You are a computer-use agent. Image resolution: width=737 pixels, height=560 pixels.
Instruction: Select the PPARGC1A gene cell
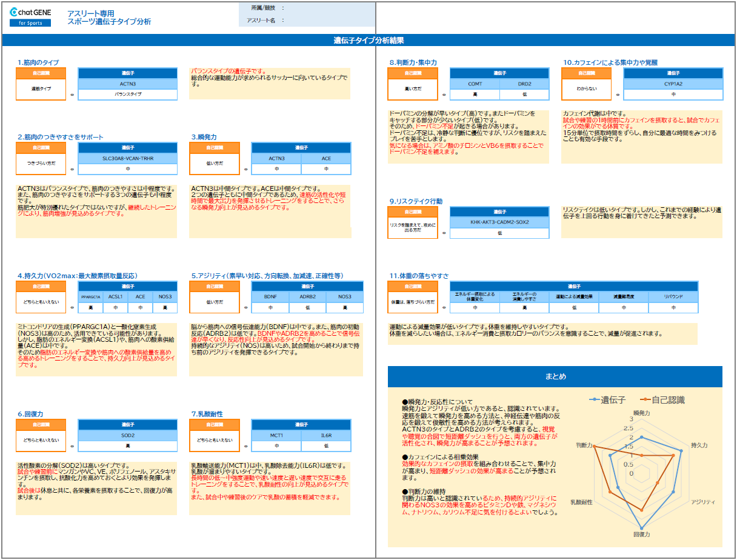pos(90,297)
